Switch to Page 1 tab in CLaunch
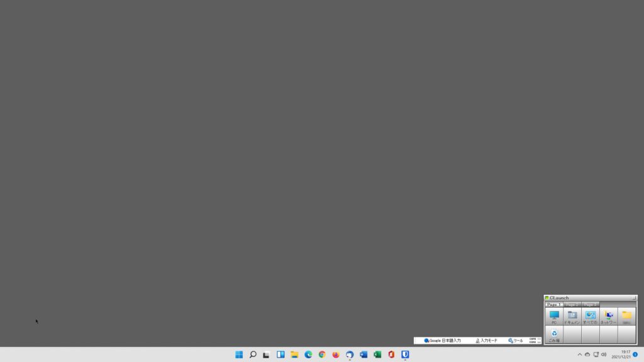644x362 pixels. tap(553, 304)
